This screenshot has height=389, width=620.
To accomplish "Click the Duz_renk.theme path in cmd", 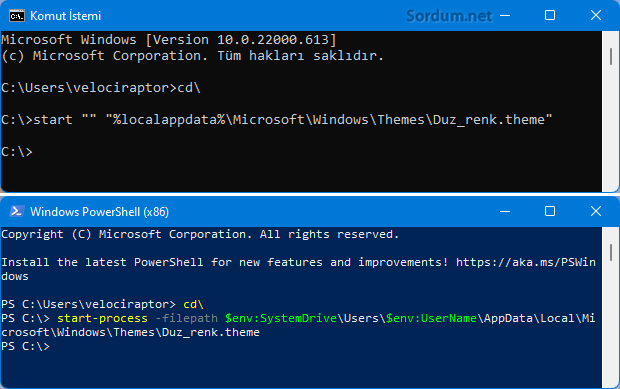I will pos(489,120).
